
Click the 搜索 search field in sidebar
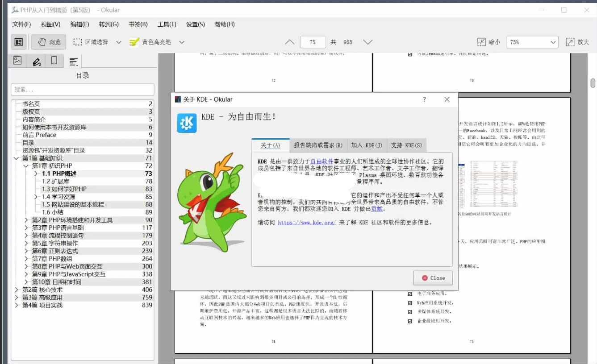point(82,89)
